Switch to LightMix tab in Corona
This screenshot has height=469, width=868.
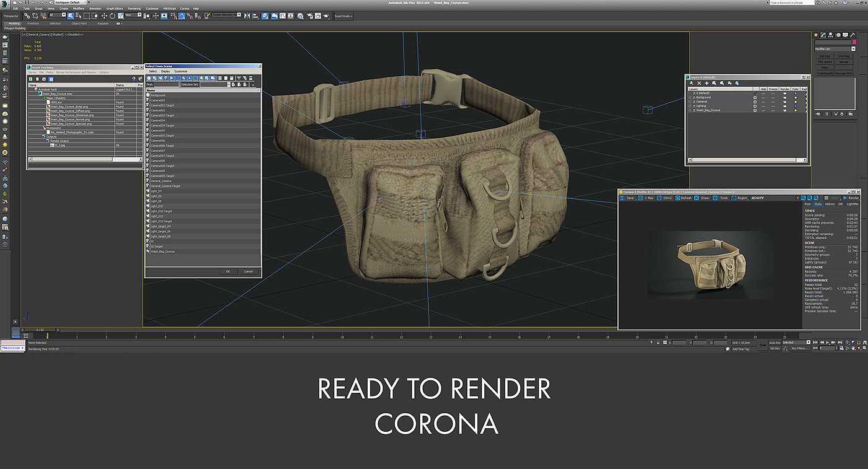click(852, 204)
